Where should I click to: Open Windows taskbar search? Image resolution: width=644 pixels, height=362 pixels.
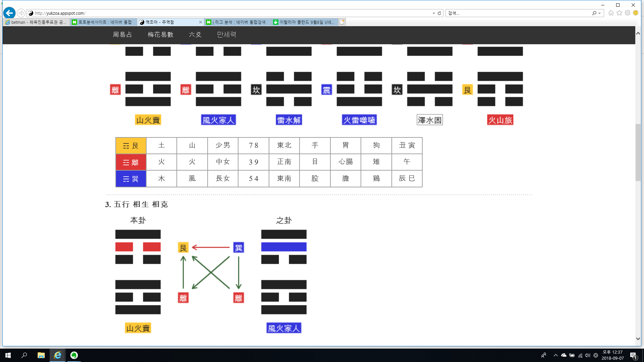pyautogui.click(x=24, y=355)
